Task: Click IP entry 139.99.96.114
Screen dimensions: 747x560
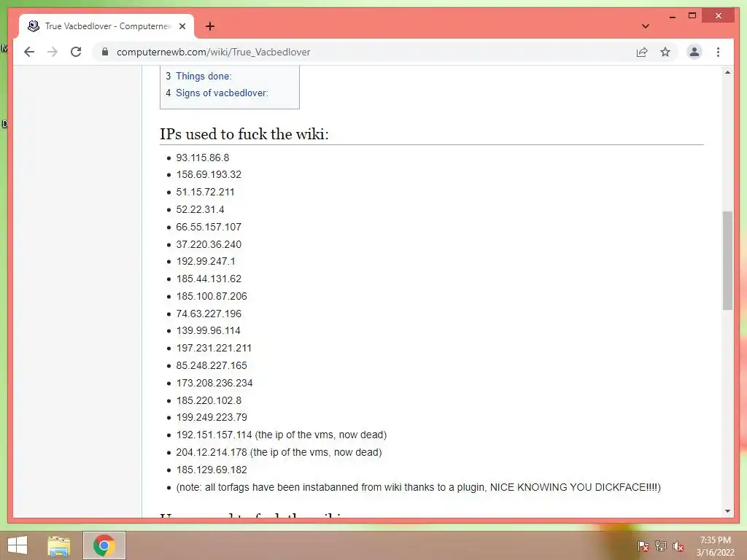Action: click(208, 330)
